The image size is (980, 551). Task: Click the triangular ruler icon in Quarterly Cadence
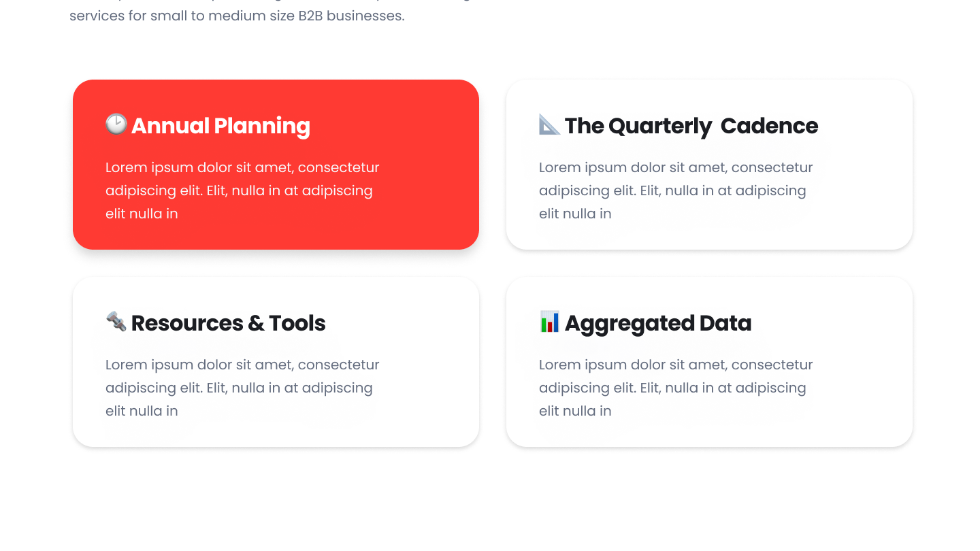pos(550,124)
